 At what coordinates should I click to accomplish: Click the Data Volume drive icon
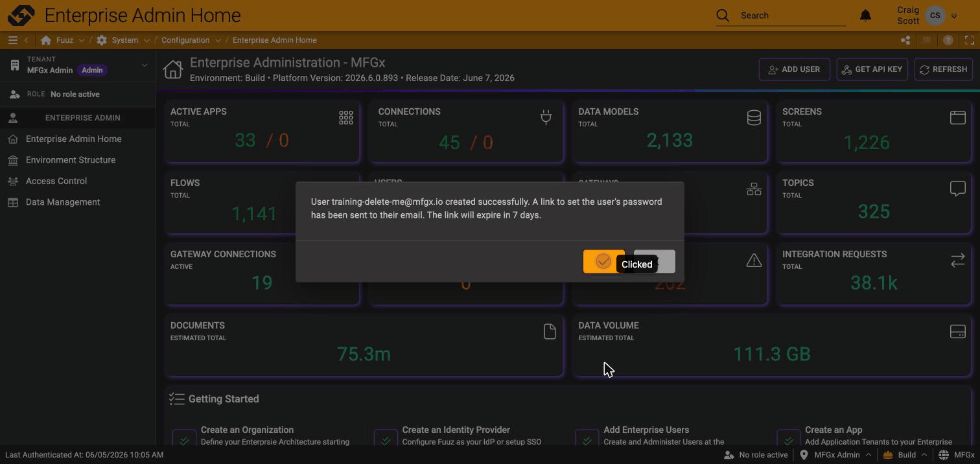tap(957, 331)
